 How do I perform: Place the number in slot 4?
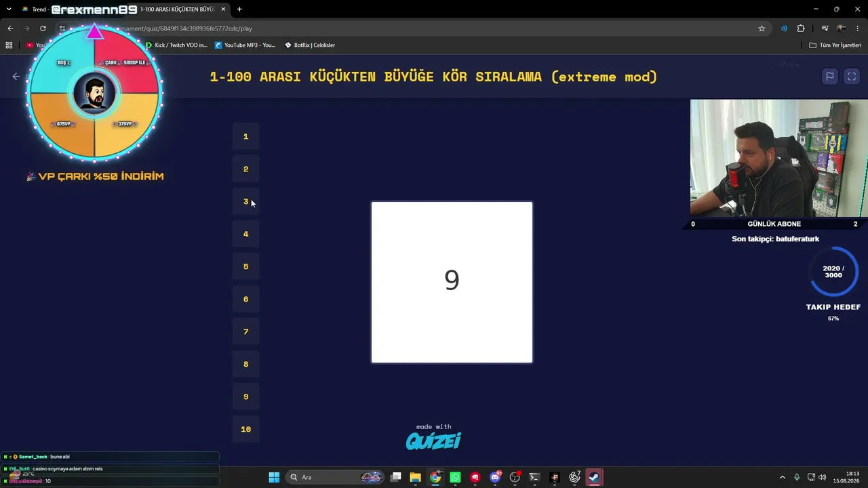(x=246, y=234)
